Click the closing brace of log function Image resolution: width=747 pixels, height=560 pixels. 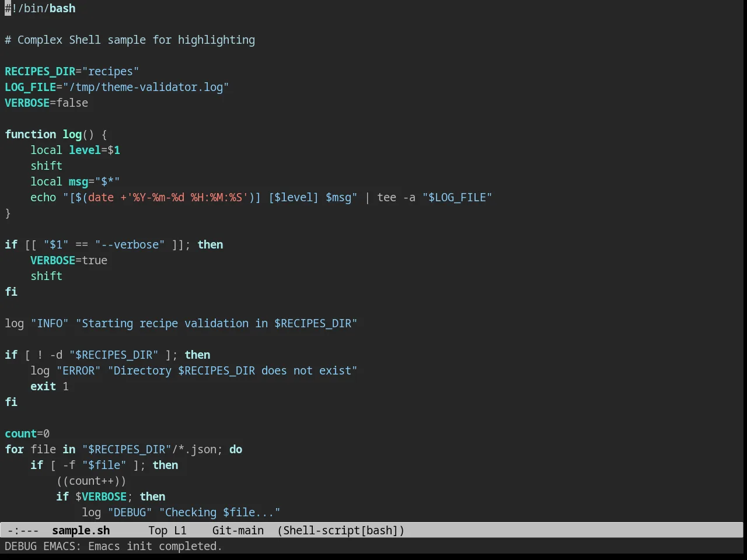tap(8, 213)
